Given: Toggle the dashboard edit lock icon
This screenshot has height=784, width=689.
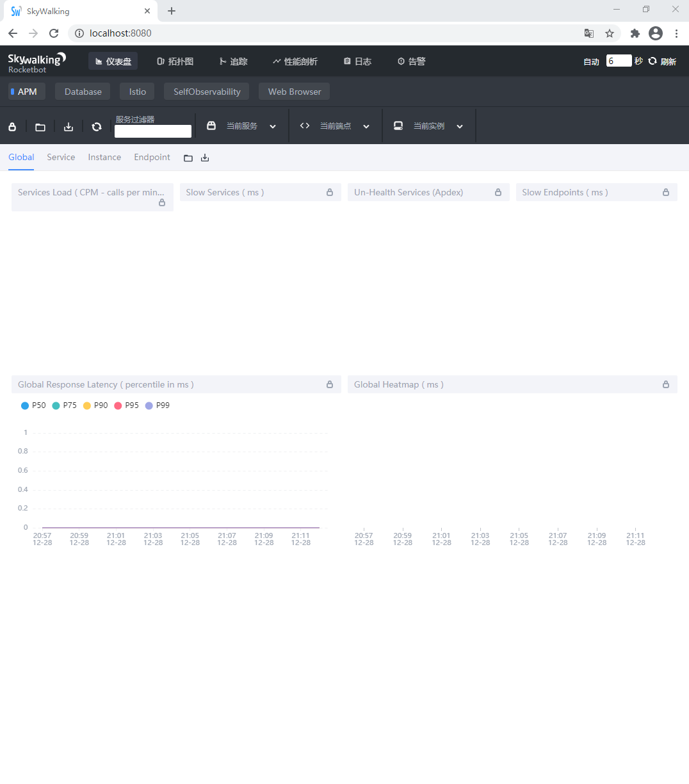Looking at the screenshot, I should (x=12, y=127).
